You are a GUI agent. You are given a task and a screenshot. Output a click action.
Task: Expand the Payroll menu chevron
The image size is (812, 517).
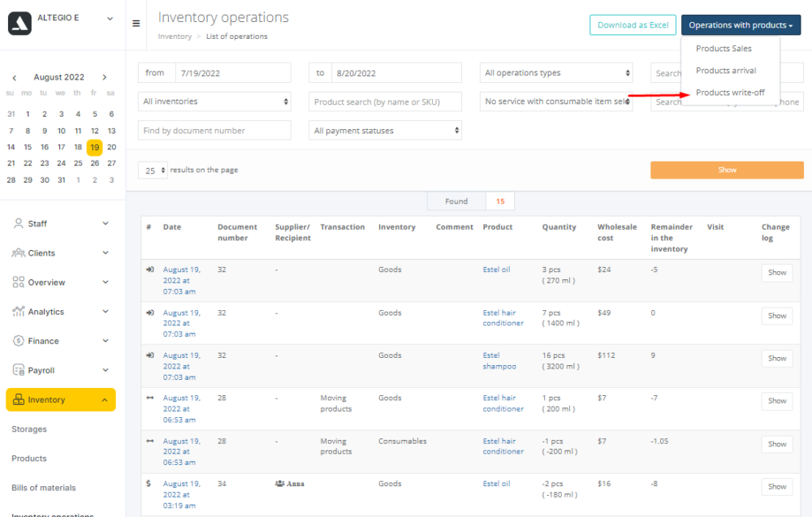tap(106, 371)
